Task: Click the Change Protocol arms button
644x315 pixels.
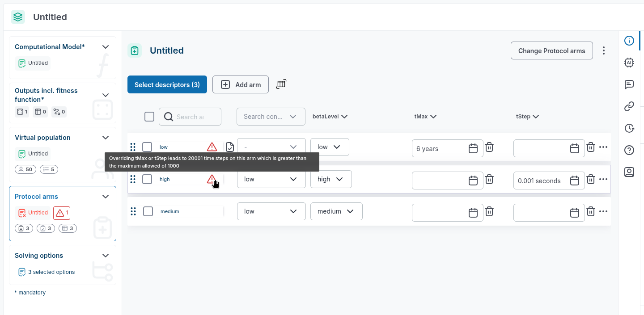Action: [x=551, y=51]
